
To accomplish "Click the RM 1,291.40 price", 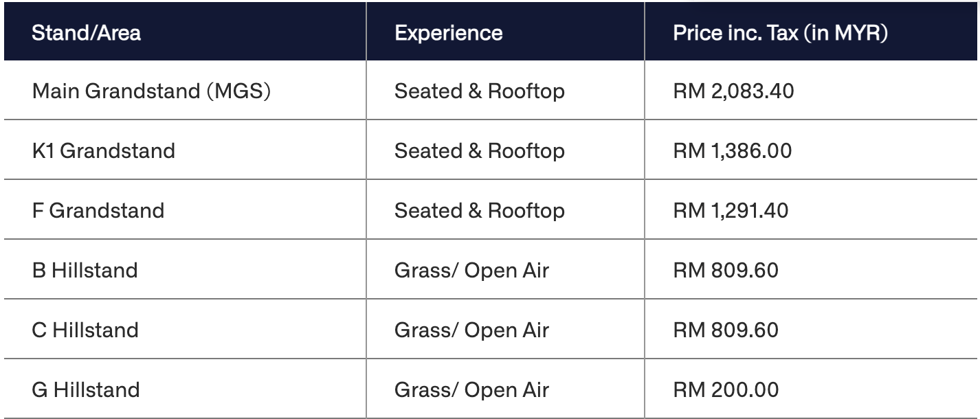I will click(731, 210).
